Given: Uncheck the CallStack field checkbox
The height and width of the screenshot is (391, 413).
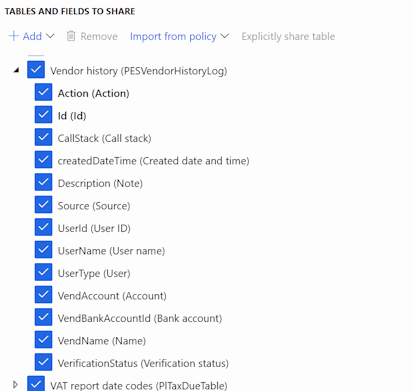Looking at the screenshot, I should pos(43,137).
